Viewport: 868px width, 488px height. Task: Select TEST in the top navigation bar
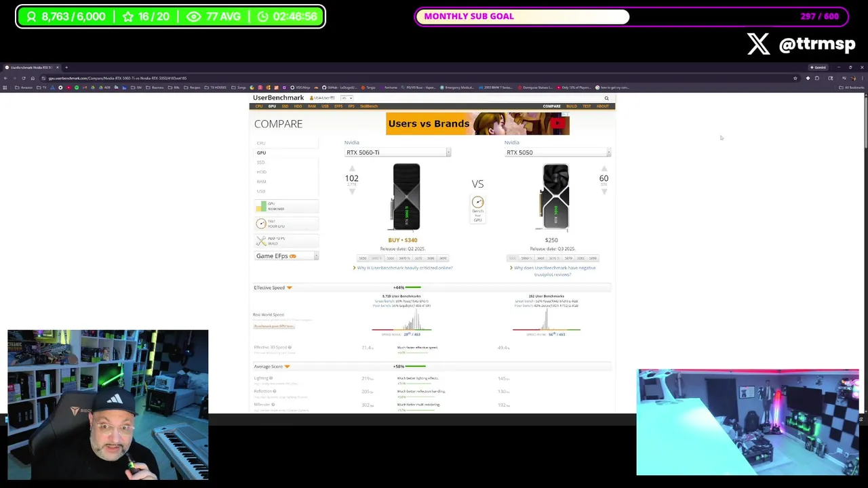tap(587, 106)
